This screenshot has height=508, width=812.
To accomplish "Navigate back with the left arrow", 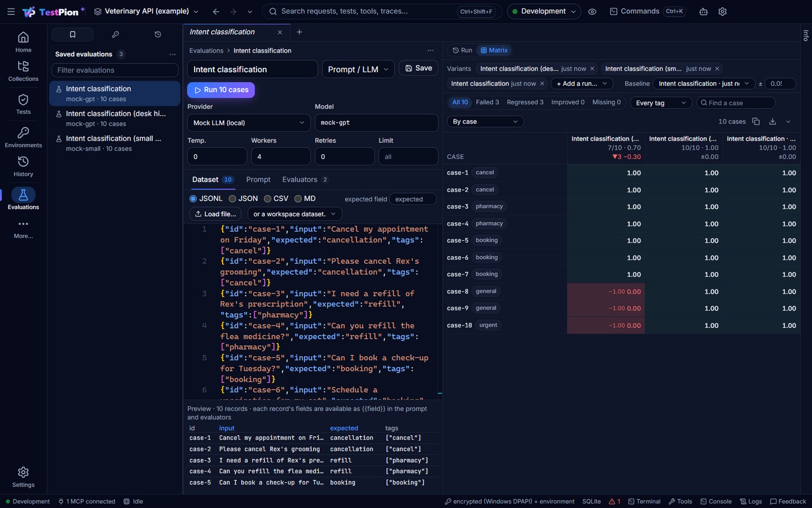I will [216, 11].
